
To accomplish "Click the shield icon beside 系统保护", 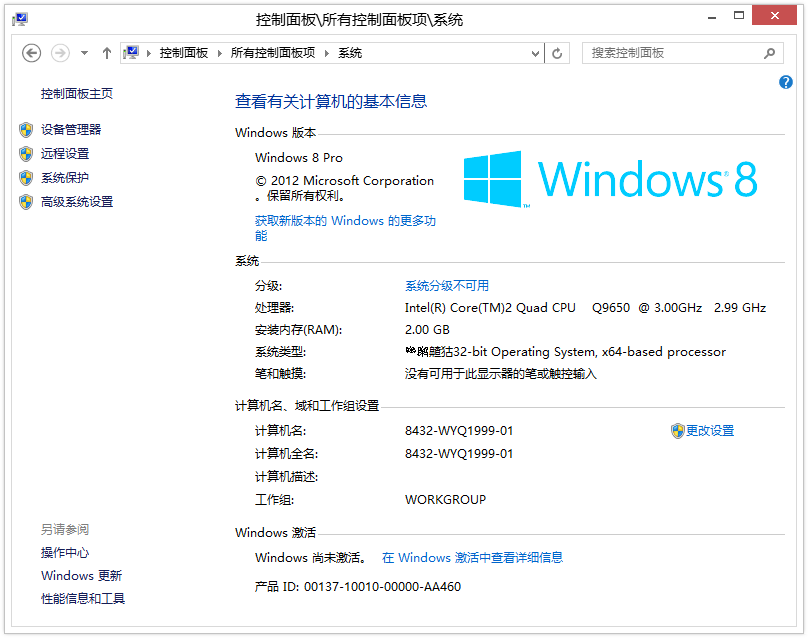I will point(26,178).
